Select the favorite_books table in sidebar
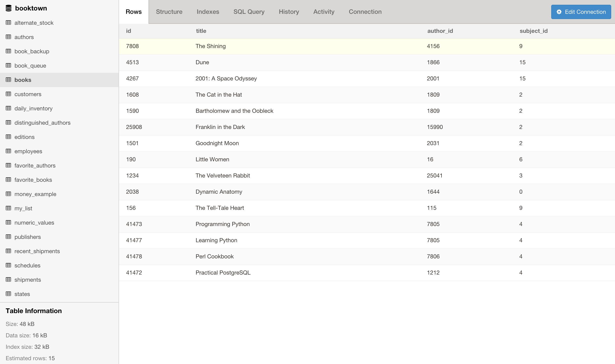 (x=33, y=180)
